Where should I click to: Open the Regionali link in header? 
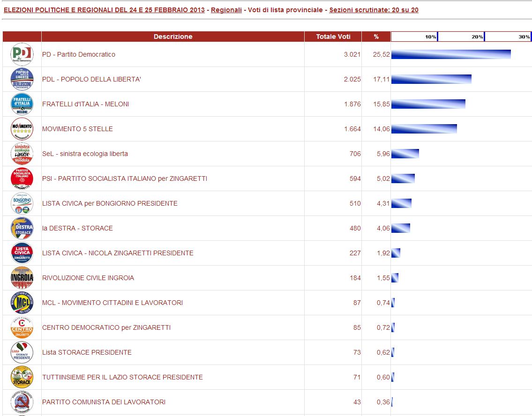pos(226,10)
